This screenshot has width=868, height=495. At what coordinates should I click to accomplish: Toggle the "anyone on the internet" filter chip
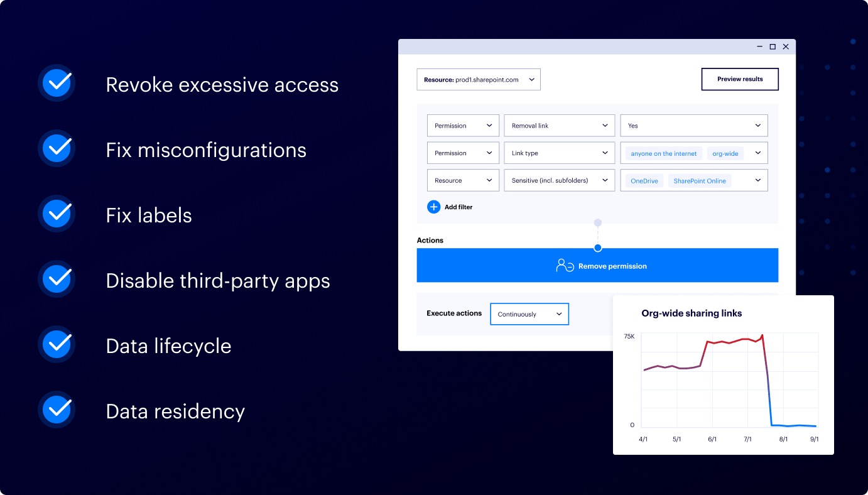pyautogui.click(x=662, y=153)
